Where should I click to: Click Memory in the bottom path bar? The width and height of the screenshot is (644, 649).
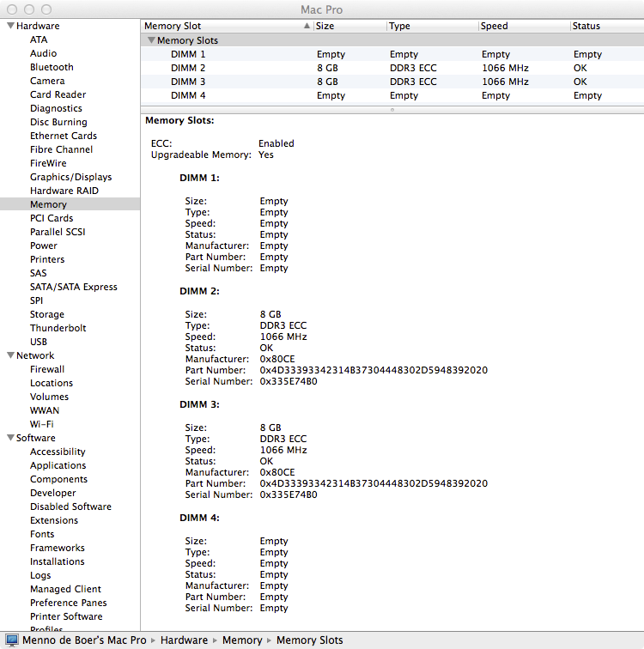pos(242,640)
